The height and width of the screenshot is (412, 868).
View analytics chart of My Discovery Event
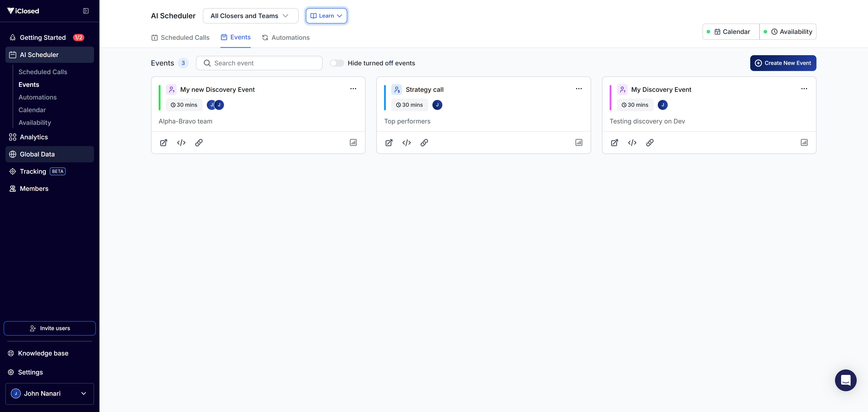(x=804, y=143)
